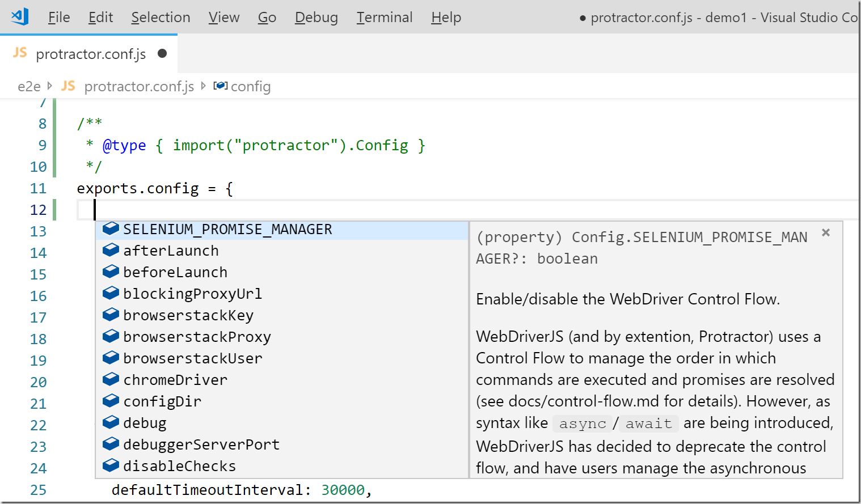Click property icon beside browserstackKey
Screen dimensions: 861x504
(111, 315)
